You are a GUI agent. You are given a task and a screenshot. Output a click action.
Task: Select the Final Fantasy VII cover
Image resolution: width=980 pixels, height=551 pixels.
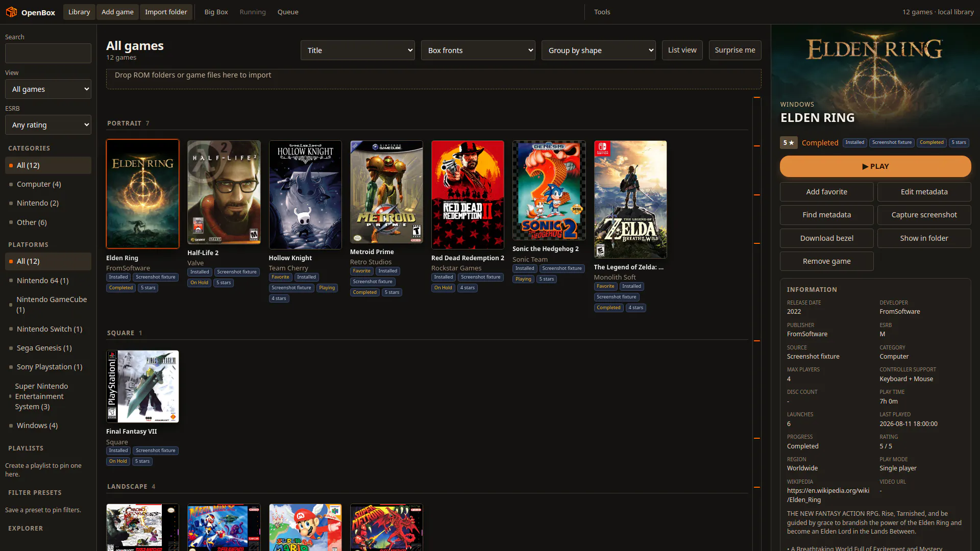click(142, 386)
